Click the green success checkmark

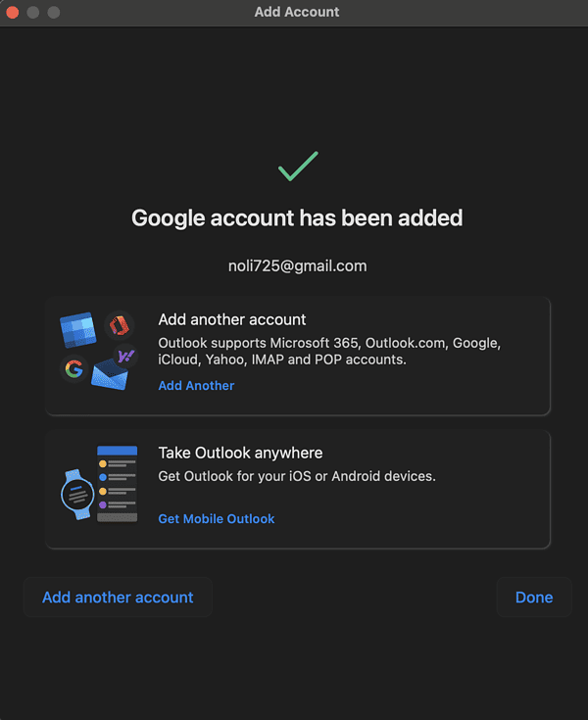coord(297,167)
